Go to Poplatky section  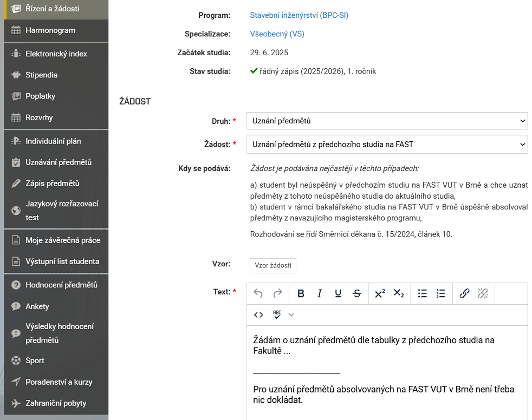(56, 96)
